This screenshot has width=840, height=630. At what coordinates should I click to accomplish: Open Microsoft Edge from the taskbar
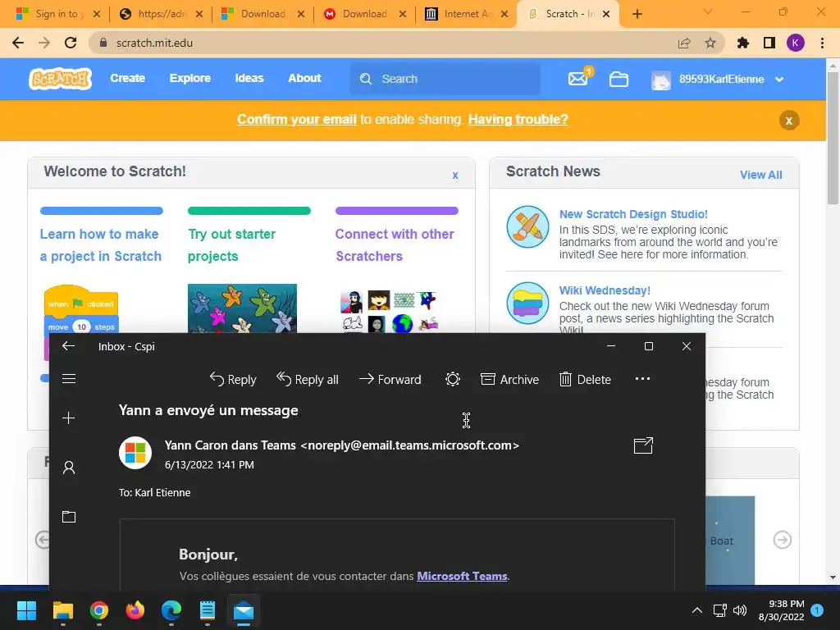pos(171,610)
